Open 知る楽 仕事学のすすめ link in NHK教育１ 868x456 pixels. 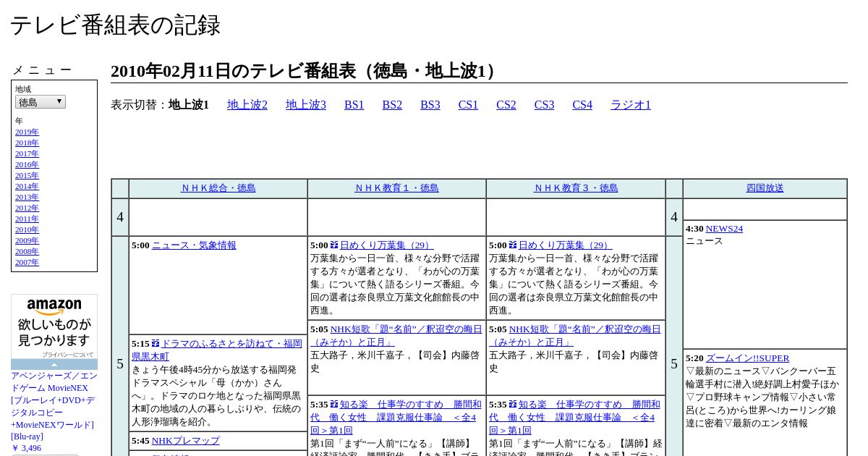click(396, 418)
